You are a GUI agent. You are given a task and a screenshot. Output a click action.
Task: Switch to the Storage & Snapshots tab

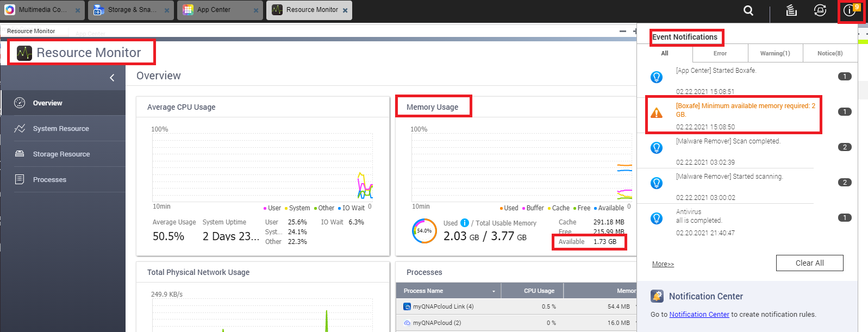click(x=132, y=10)
